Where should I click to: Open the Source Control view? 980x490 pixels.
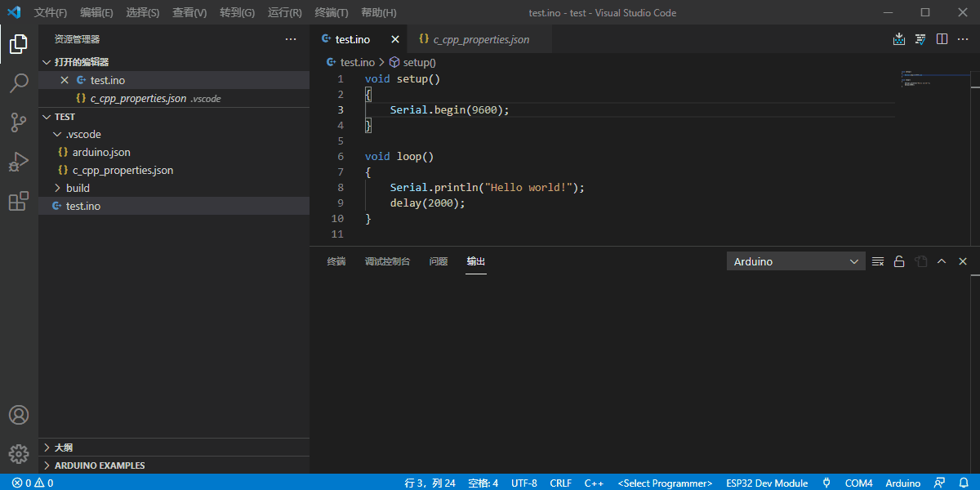click(19, 122)
